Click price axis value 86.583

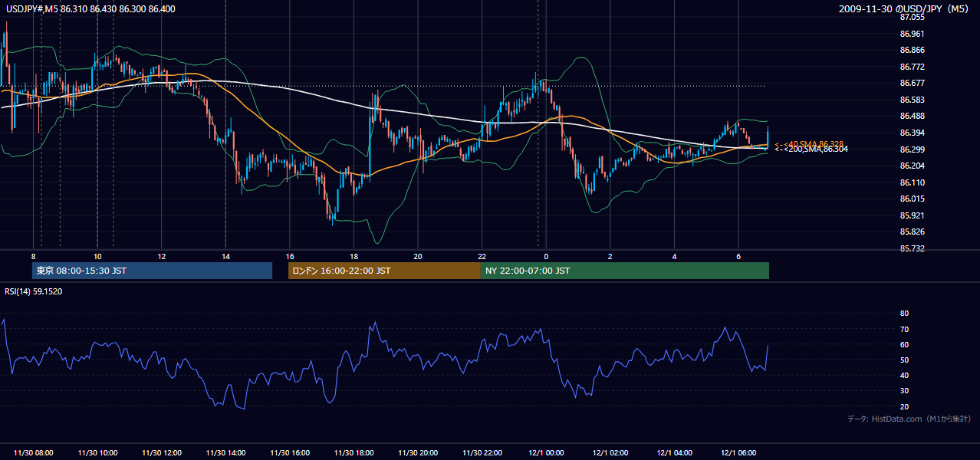pos(912,100)
